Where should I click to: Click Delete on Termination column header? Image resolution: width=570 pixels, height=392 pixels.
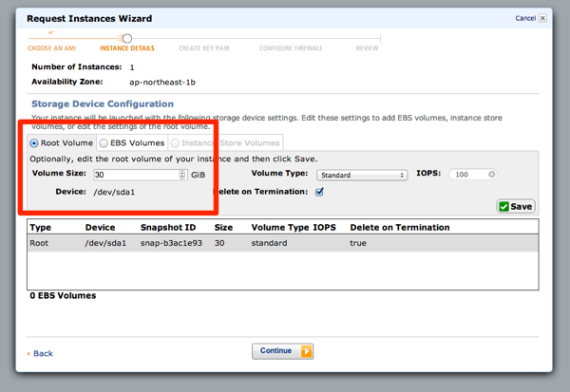[x=400, y=228]
